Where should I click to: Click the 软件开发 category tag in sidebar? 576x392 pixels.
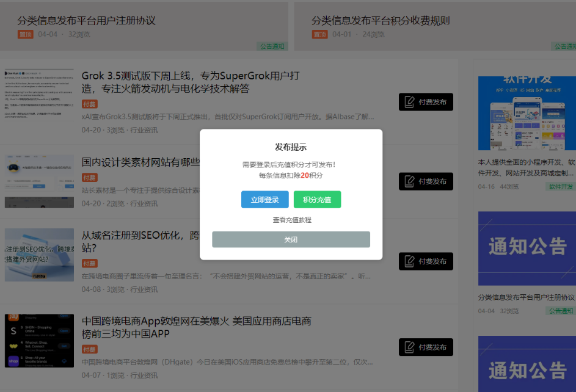[x=561, y=186]
